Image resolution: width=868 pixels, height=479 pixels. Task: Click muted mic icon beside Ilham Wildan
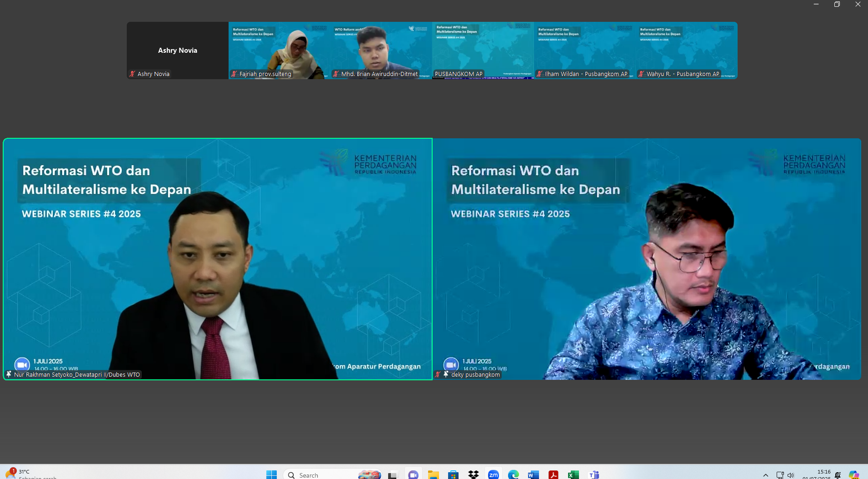tap(540, 74)
